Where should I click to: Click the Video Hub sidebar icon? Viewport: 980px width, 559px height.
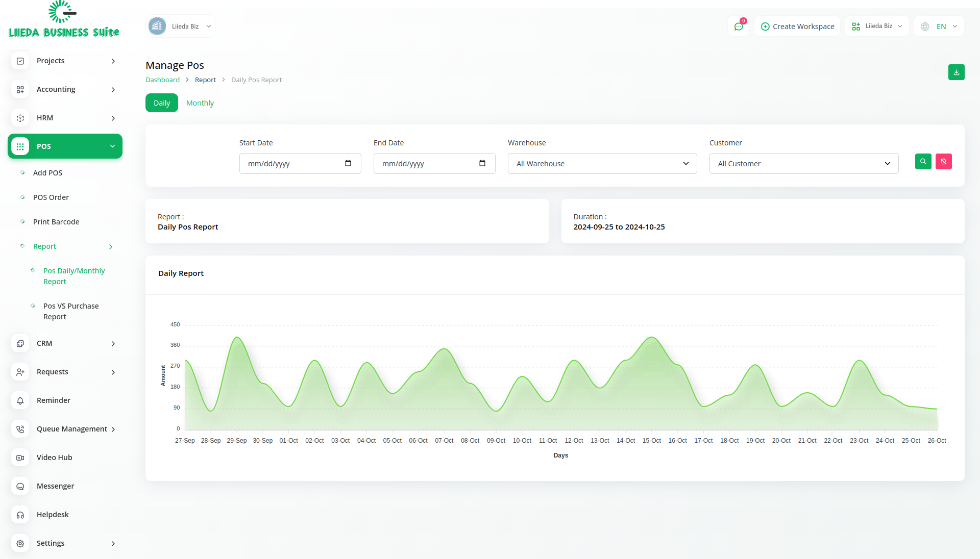[x=20, y=458]
